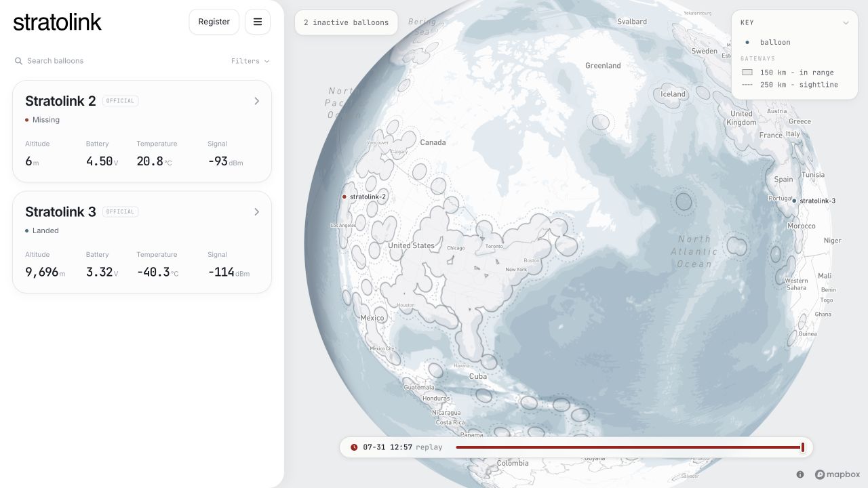Click the 2 inactive balloons badge
Image resolution: width=868 pixels, height=488 pixels.
[x=347, y=22]
